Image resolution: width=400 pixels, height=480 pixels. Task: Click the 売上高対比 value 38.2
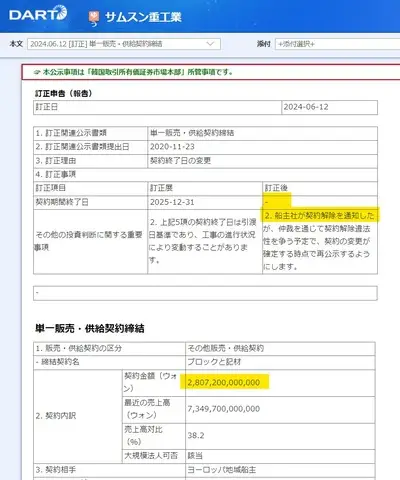tap(196, 436)
